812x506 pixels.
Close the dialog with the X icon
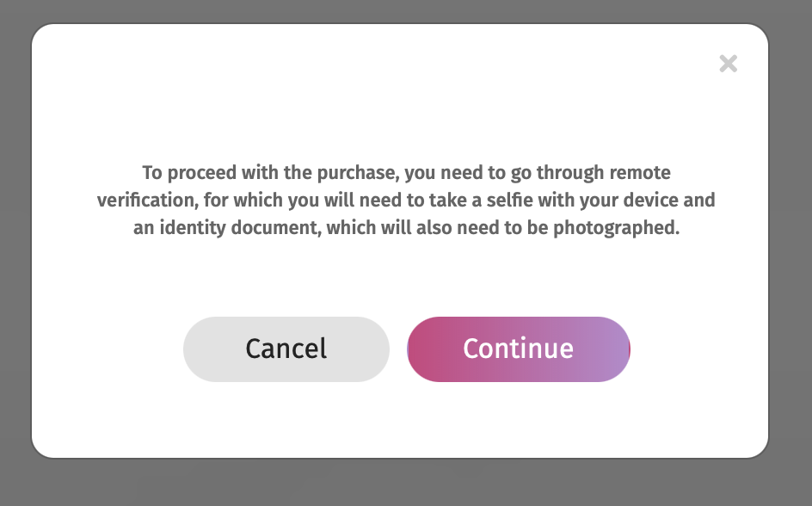[x=729, y=64]
